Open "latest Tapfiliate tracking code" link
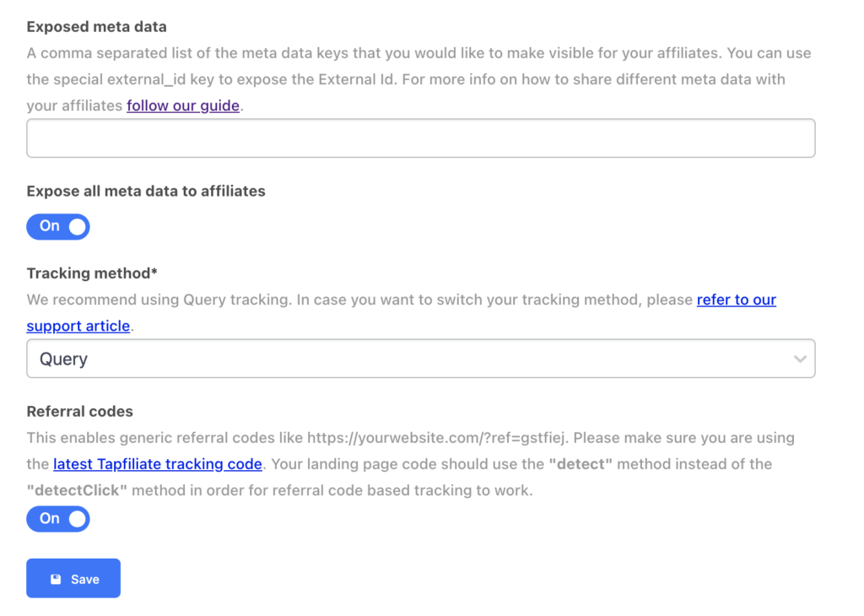Image resolution: width=864 pixels, height=616 pixels. (158, 464)
